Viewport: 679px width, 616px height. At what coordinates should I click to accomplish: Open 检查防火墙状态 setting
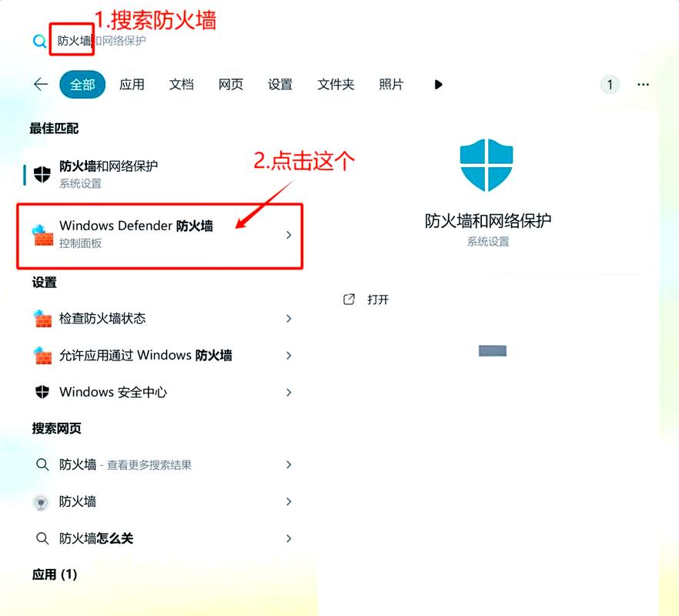point(161,319)
